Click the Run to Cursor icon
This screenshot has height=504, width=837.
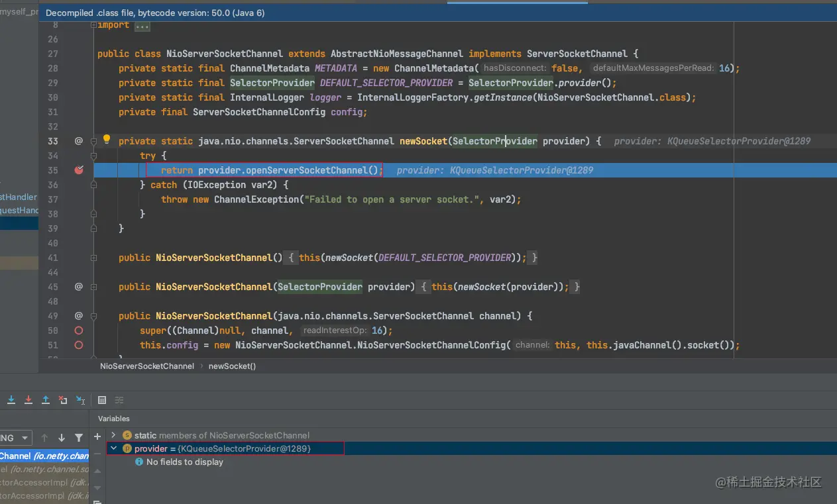pyautogui.click(x=80, y=400)
